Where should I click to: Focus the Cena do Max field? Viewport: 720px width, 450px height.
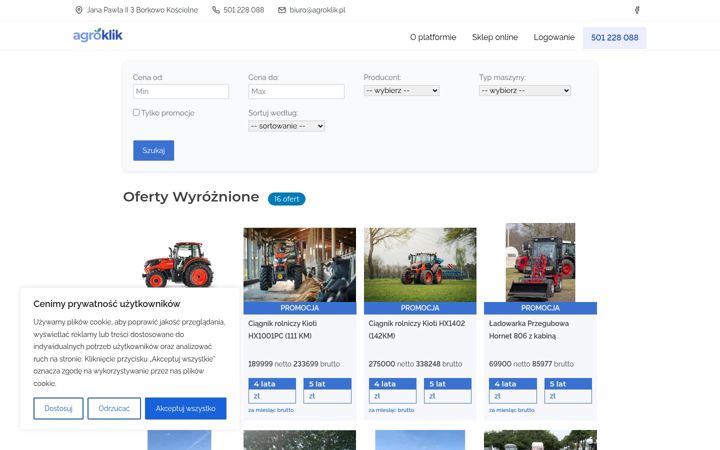[x=296, y=91]
